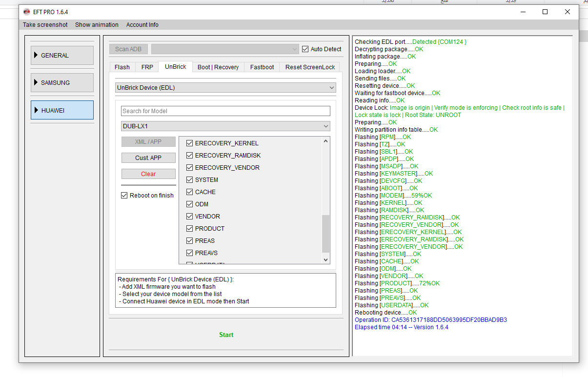Click the Take screenshot menu item
The height and width of the screenshot is (377, 588).
pos(45,25)
